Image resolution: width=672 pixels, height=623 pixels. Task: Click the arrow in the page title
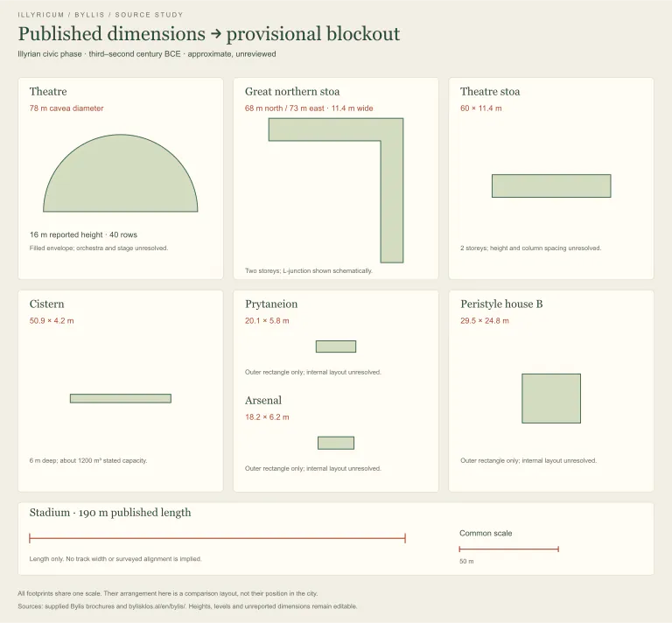click(216, 34)
